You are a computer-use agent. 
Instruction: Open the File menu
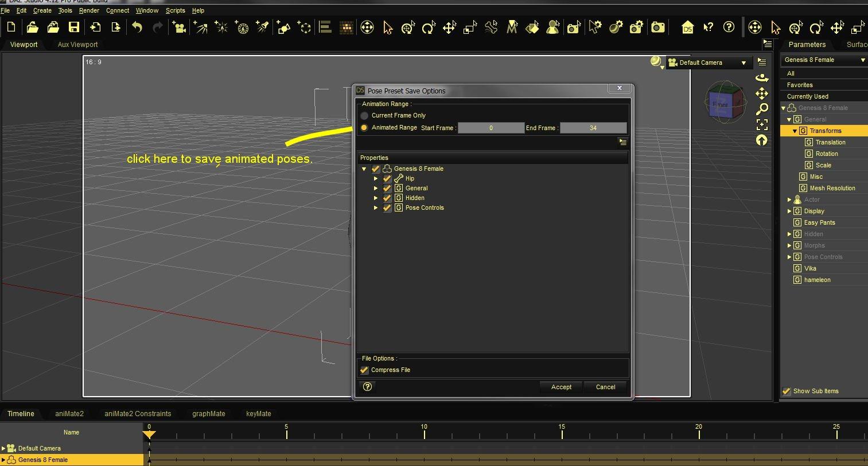[x=5, y=10]
